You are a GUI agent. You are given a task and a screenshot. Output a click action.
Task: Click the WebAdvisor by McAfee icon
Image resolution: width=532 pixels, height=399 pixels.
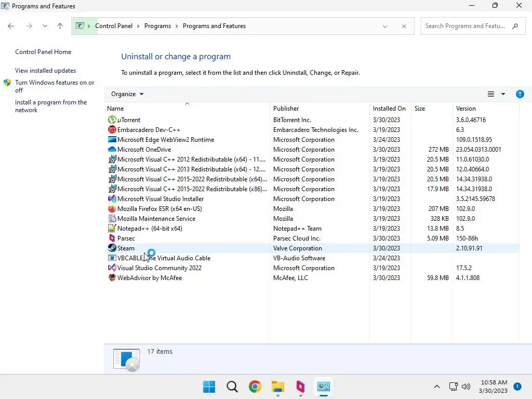[x=112, y=277]
